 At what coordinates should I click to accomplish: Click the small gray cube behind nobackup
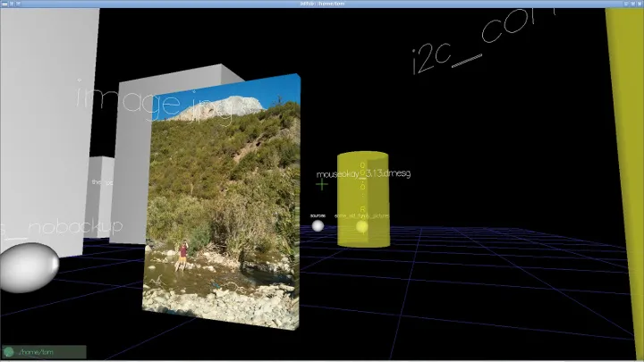pyautogui.click(x=98, y=196)
